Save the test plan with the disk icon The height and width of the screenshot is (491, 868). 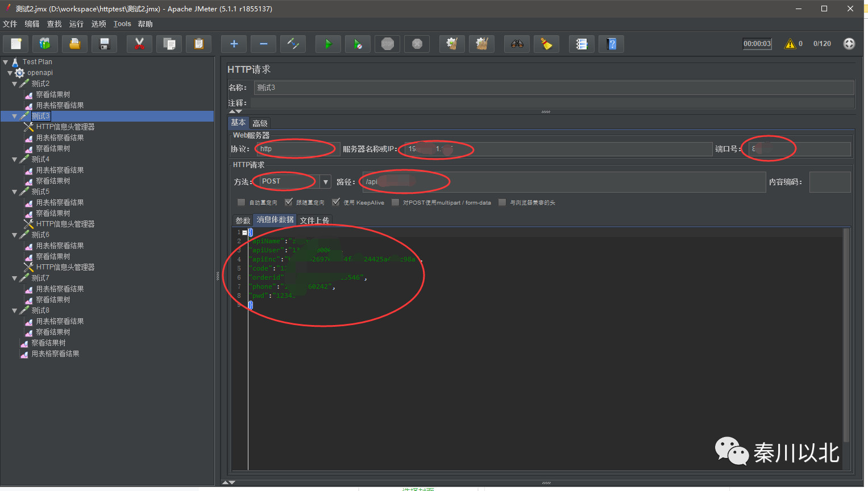[104, 44]
